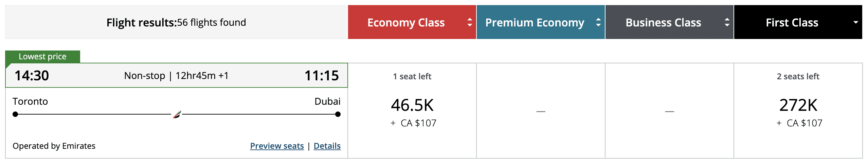Open the Preview seats link

[277, 146]
